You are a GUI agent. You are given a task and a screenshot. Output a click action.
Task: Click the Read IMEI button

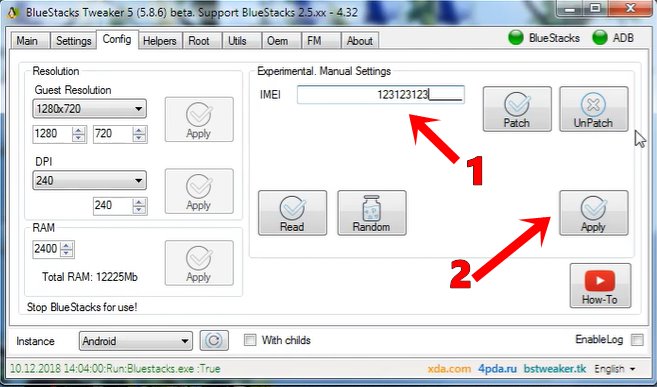click(x=292, y=213)
